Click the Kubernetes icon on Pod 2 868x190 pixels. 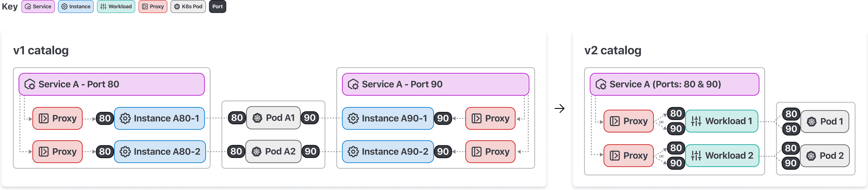[x=811, y=156]
